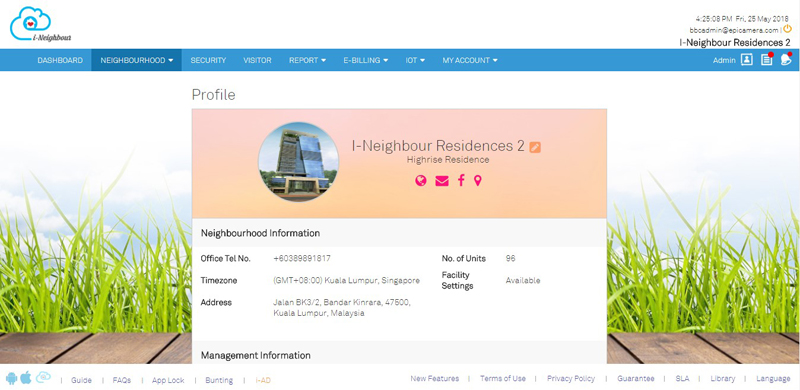
Task: Edit the neighbourhood name with pencil icon
Action: (x=535, y=147)
